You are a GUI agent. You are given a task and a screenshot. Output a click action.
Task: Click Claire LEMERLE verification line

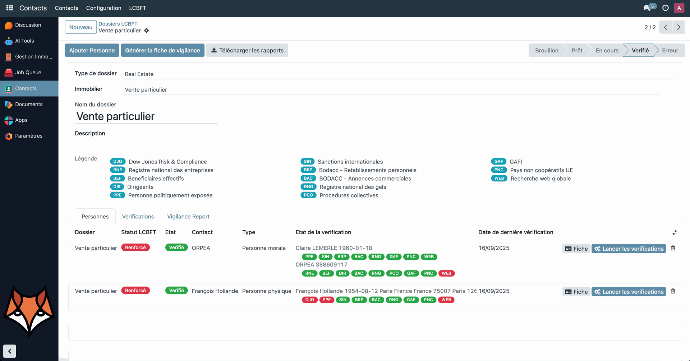[334, 248]
